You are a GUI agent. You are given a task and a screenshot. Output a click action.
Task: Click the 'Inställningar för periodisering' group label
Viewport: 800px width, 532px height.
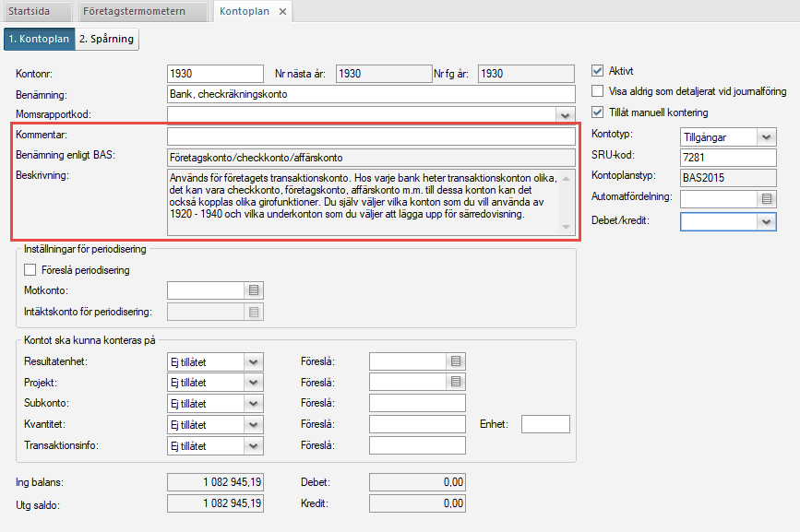[85, 249]
